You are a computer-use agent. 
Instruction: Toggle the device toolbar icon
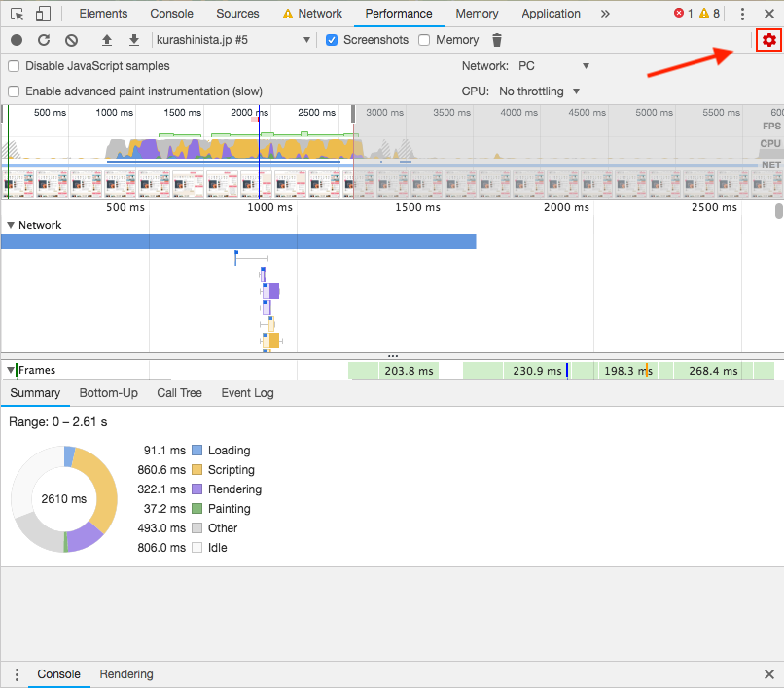pyautogui.click(x=43, y=14)
